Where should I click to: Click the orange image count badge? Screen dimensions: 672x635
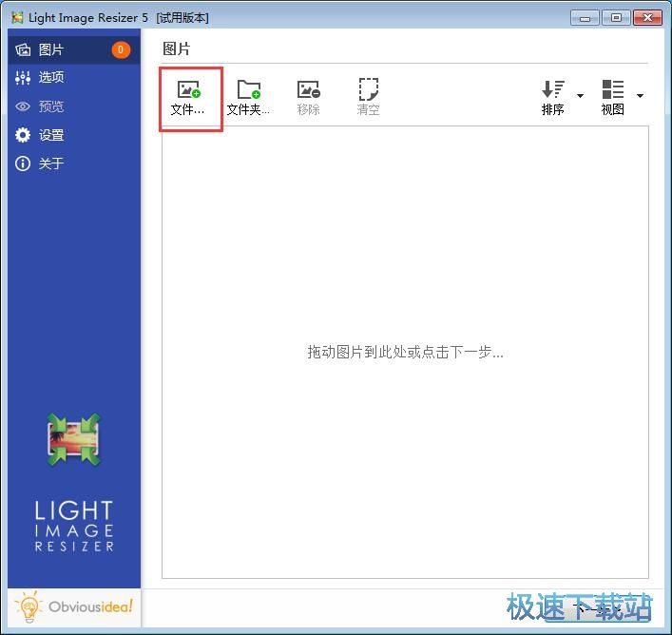click(121, 50)
